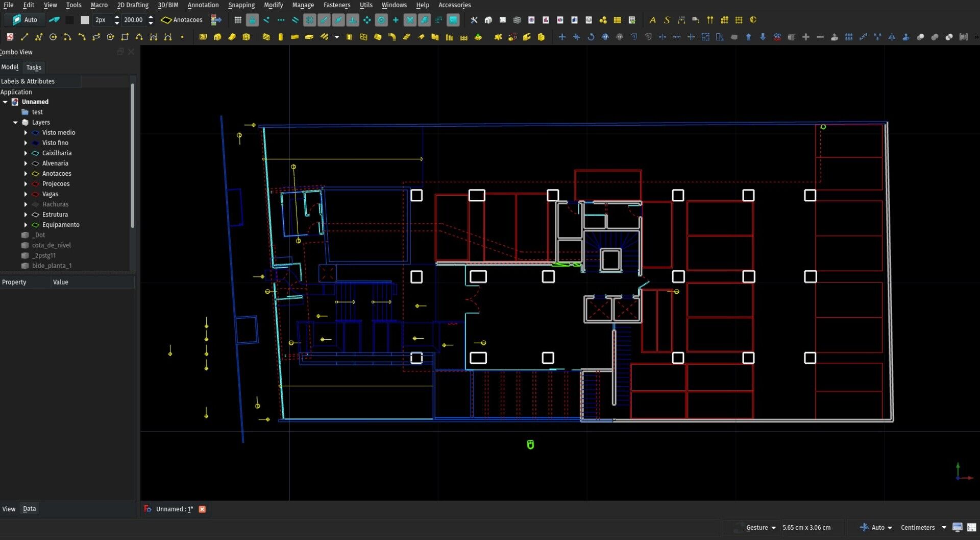Select the bide_planta_1 tree item
Image resolution: width=980 pixels, height=540 pixels.
(52, 266)
